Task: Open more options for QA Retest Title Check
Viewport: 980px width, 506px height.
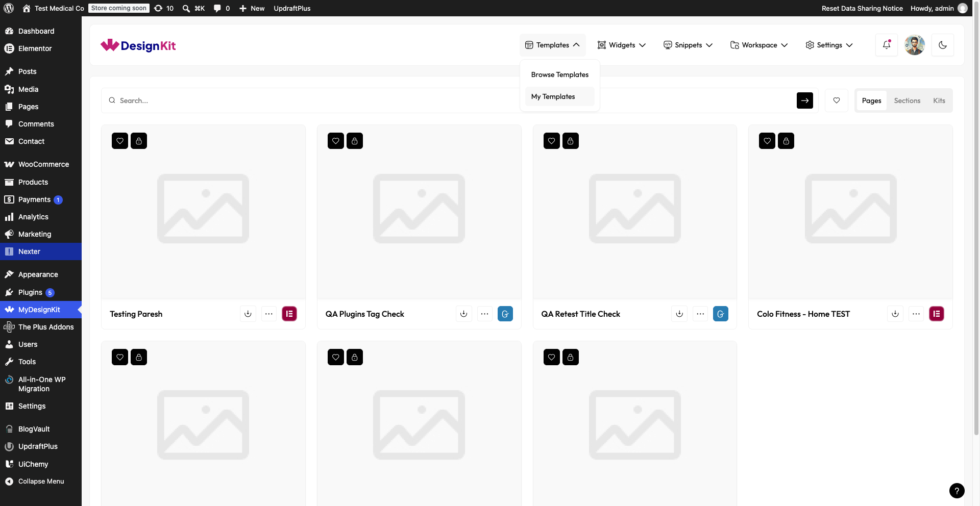Action: 700,314
